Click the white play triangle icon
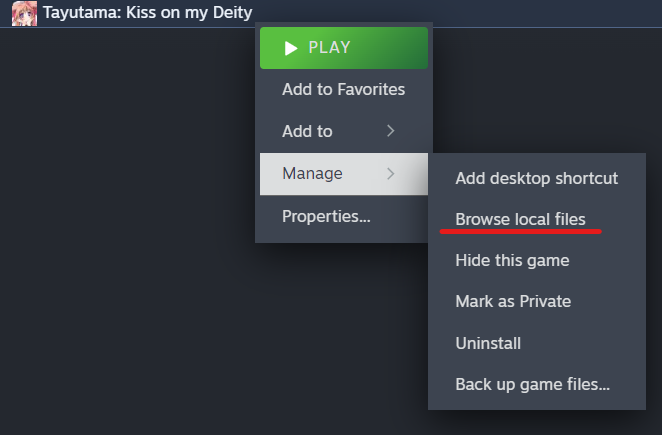Viewport: 662px width, 435px height. pyautogui.click(x=291, y=48)
